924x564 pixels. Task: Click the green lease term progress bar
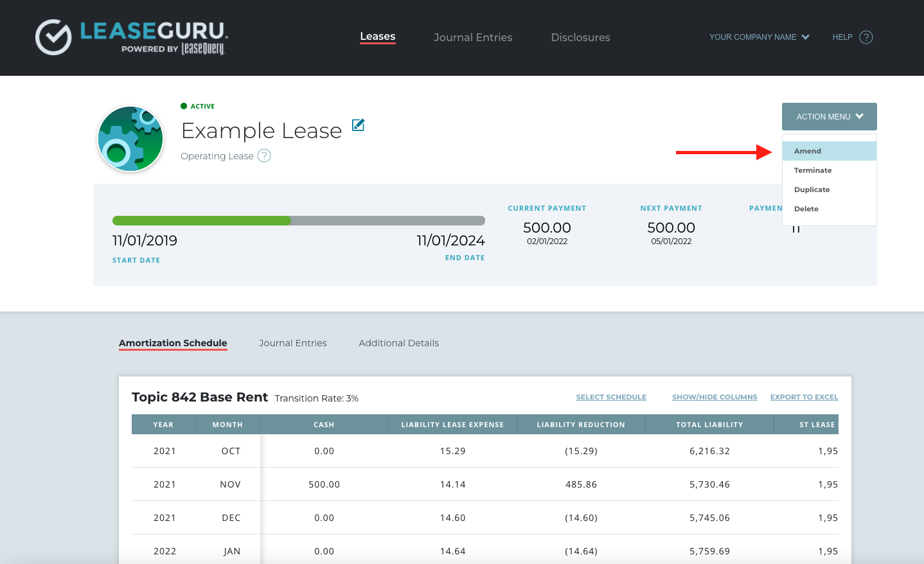(202, 221)
